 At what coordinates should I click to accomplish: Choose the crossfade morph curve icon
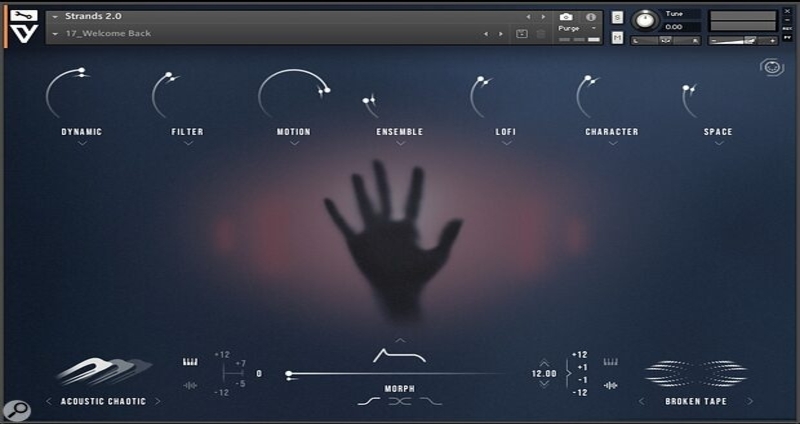400,402
